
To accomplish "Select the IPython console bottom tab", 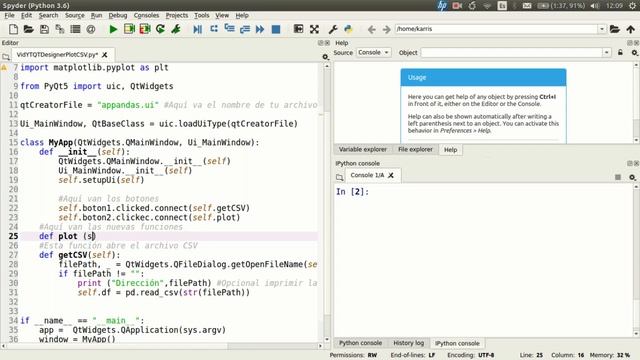I will 457,343.
